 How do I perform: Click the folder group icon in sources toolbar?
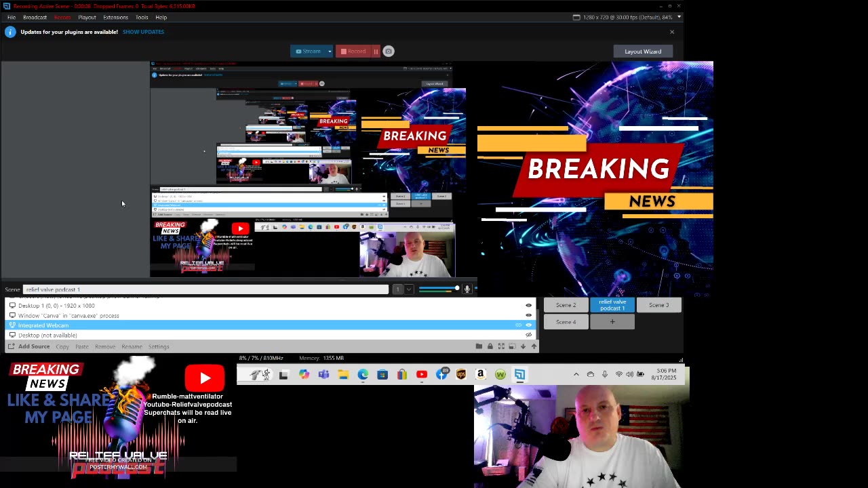[479, 346]
